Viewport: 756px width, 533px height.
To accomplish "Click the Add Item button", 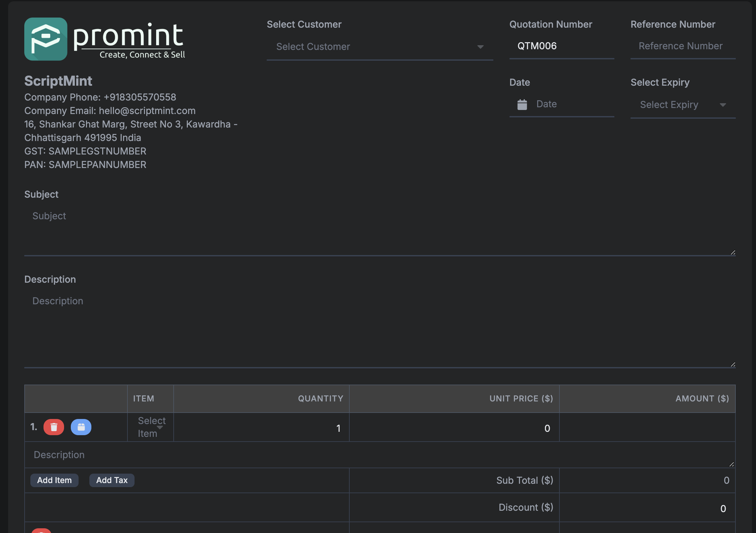I will 54,480.
